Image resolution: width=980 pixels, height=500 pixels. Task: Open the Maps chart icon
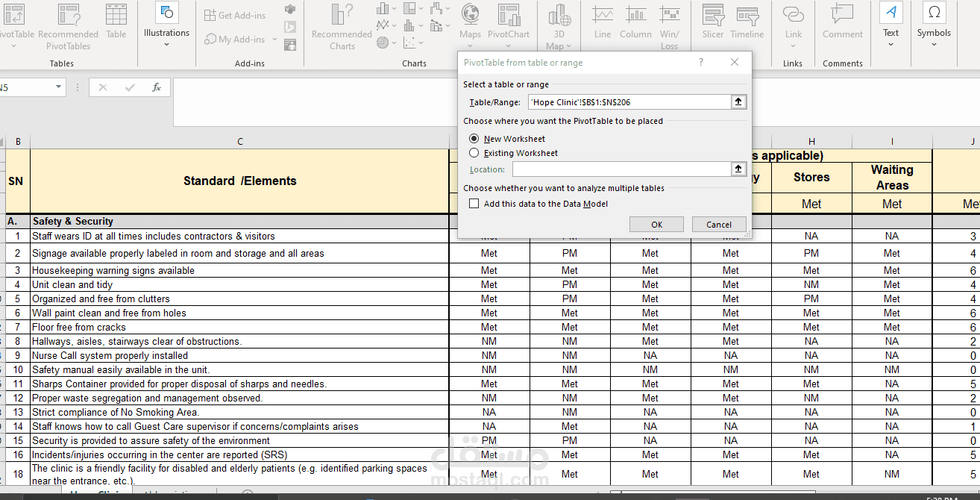click(470, 15)
